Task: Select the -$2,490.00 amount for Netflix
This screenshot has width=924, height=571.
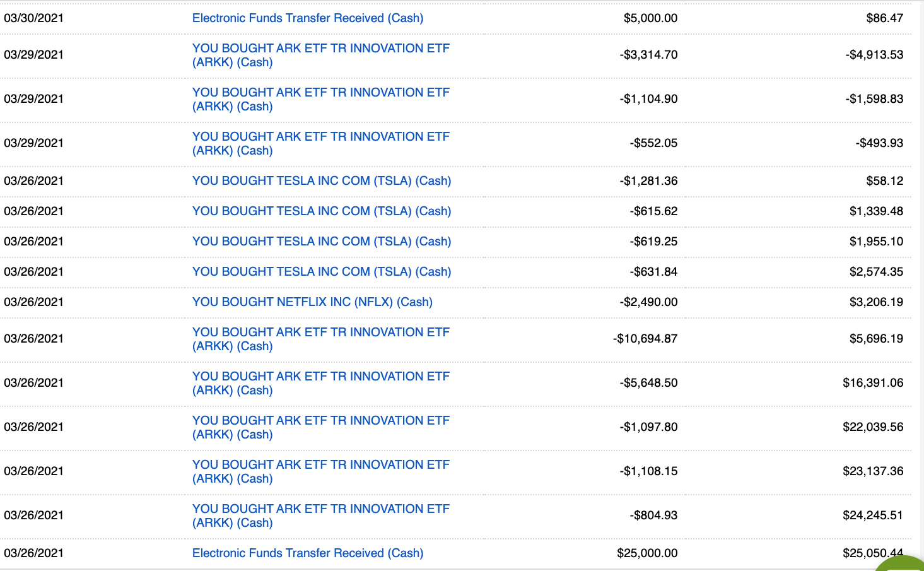Action: point(648,302)
